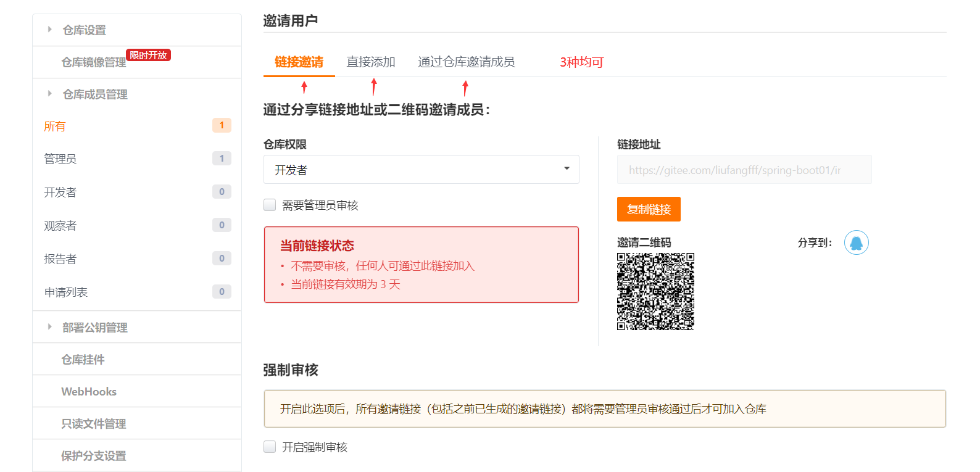Viewport: 980px width, 472px height.
Task: Click text 不需要审核，任何人可通过此链接加入
Action: pos(383,265)
